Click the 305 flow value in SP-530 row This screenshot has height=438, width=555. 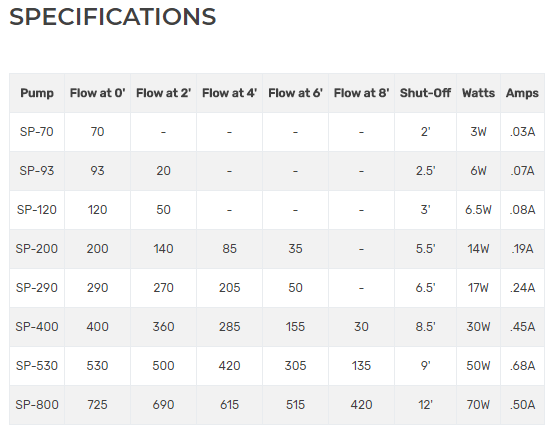[x=295, y=366]
